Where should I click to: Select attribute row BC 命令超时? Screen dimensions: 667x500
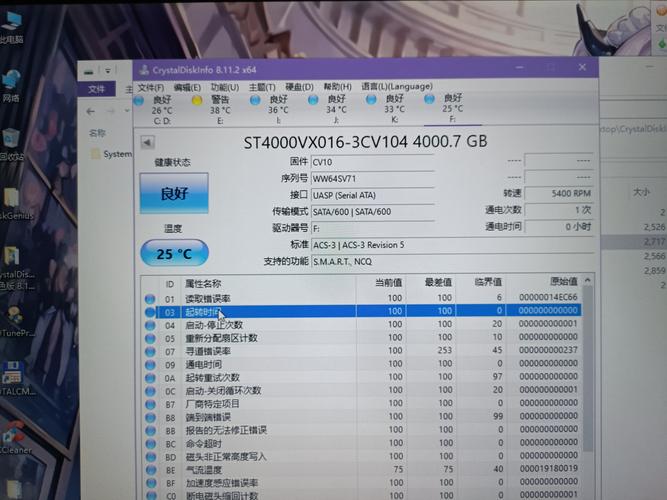point(362,443)
